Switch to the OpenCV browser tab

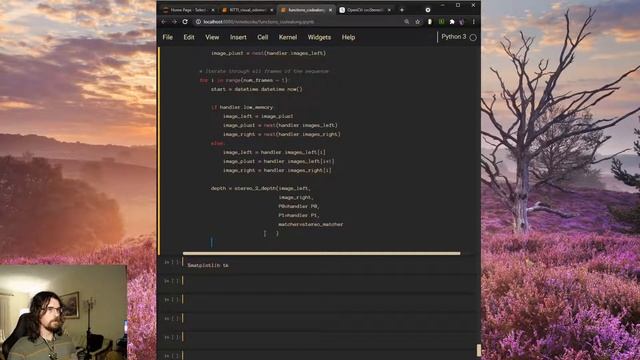click(364, 10)
